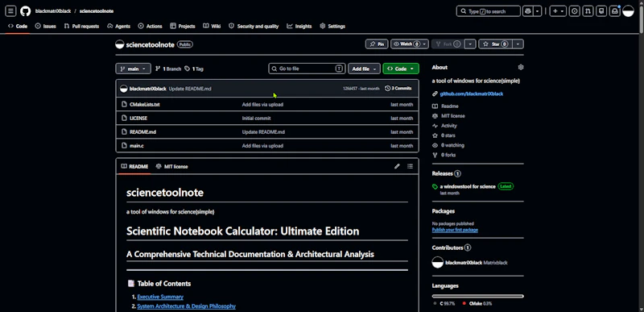Viewport: 644px width, 312px height.
Task: Open user profile avatar menu
Action: [628, 11]
